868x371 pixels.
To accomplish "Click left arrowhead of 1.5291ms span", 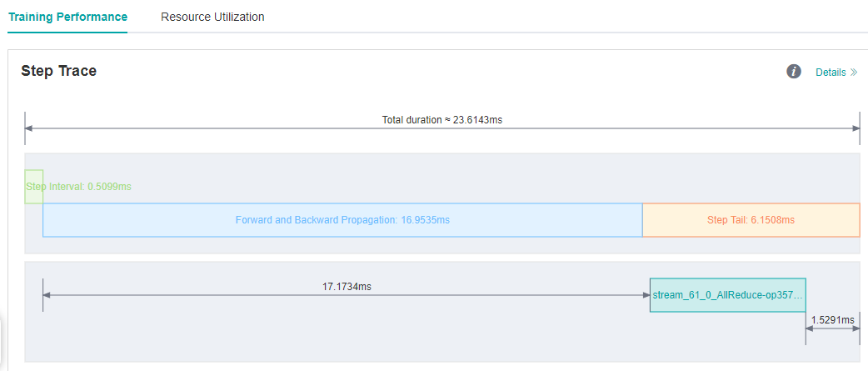I will [x=810, y=328].
